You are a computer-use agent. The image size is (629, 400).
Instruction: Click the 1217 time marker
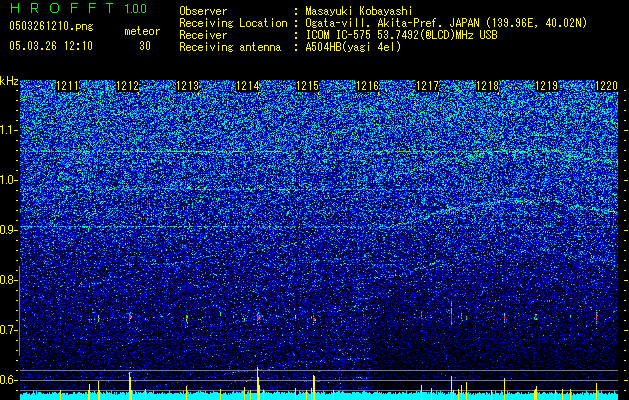(427, 86)
